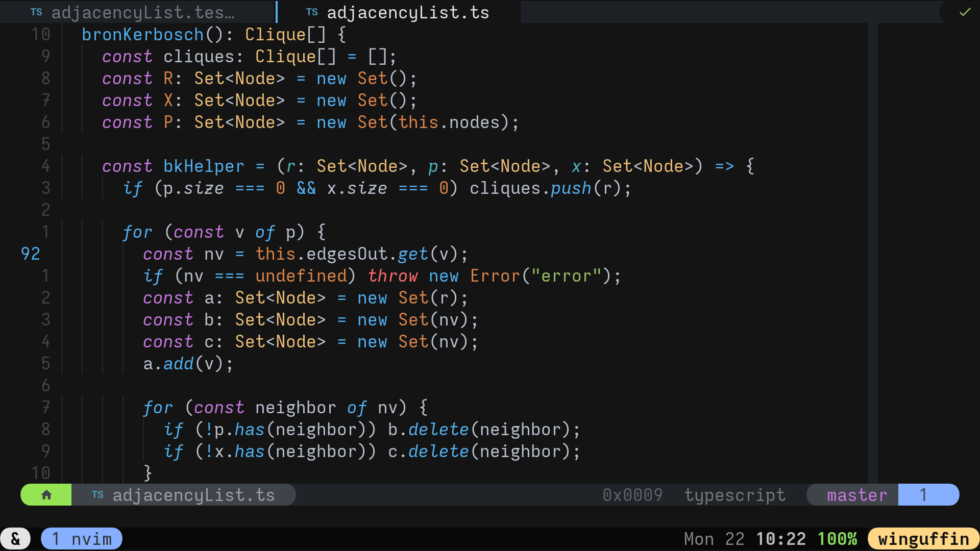Click the TS icon on the adjacencyList.test tab

[x=36, y=12]
